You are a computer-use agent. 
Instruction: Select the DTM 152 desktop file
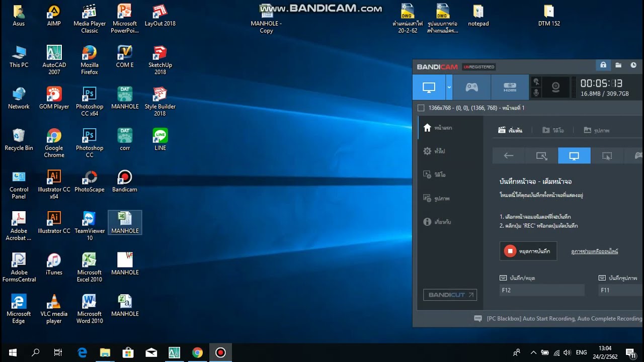(x=549, y=16)
